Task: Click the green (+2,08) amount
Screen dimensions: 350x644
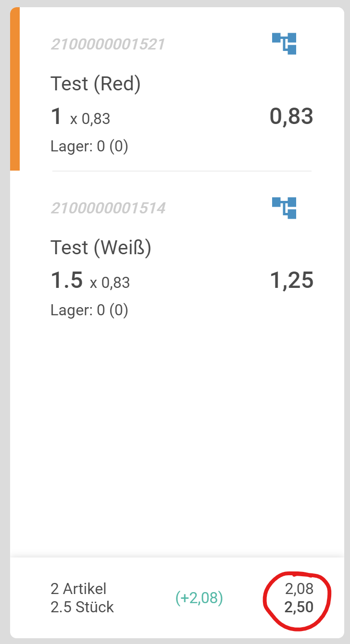Action: [x=199, y=598]
